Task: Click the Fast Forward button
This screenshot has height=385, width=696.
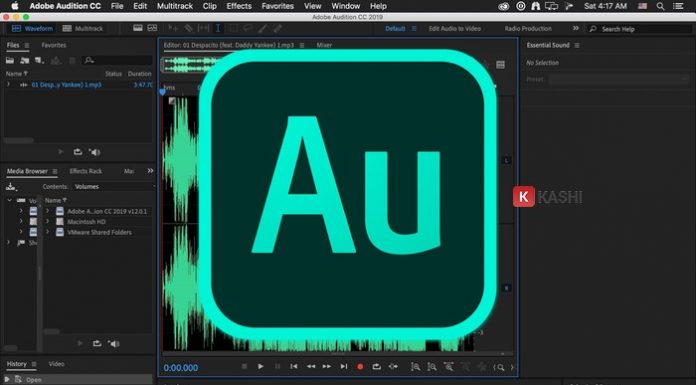Action: tap(327, 366)
